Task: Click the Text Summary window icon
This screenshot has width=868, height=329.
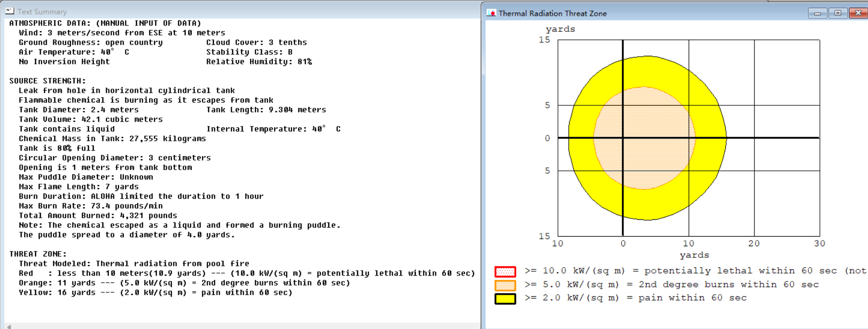Action: click(x=10, y=11)
